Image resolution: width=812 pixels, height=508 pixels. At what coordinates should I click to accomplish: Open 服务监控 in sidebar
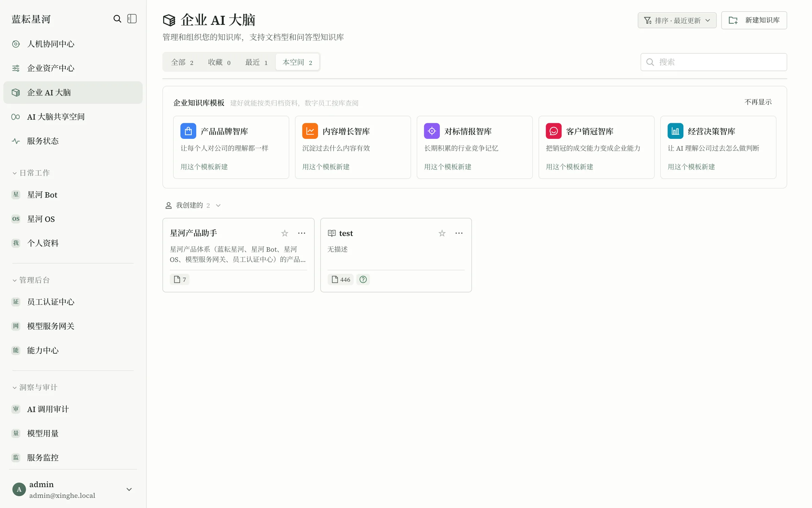73,458
